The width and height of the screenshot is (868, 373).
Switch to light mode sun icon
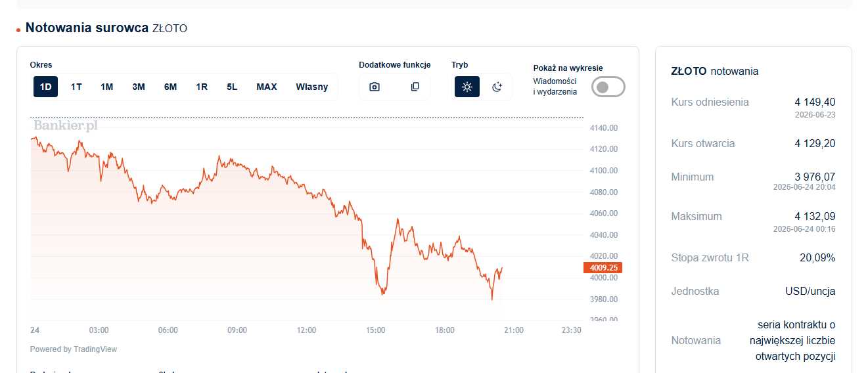pyautogui.click(x=467, y=87)
